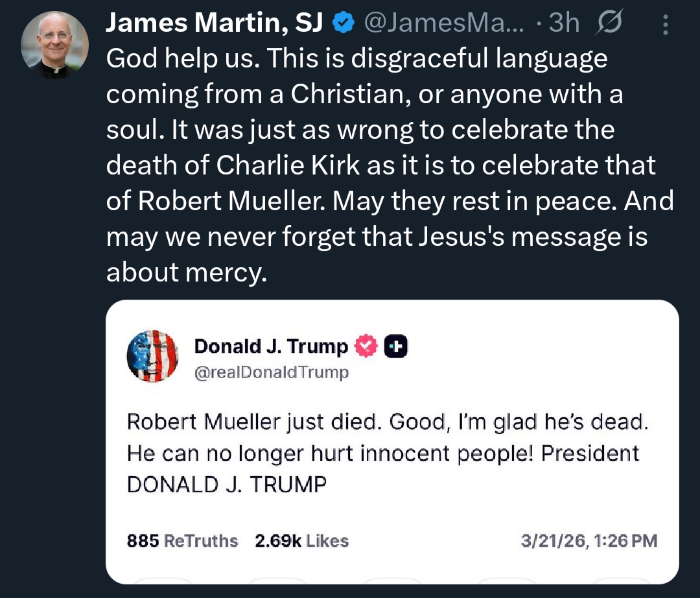Viewport: 700px width, 598px height.
Task: Click the blue verified badge
Action: tap(344, 24)
